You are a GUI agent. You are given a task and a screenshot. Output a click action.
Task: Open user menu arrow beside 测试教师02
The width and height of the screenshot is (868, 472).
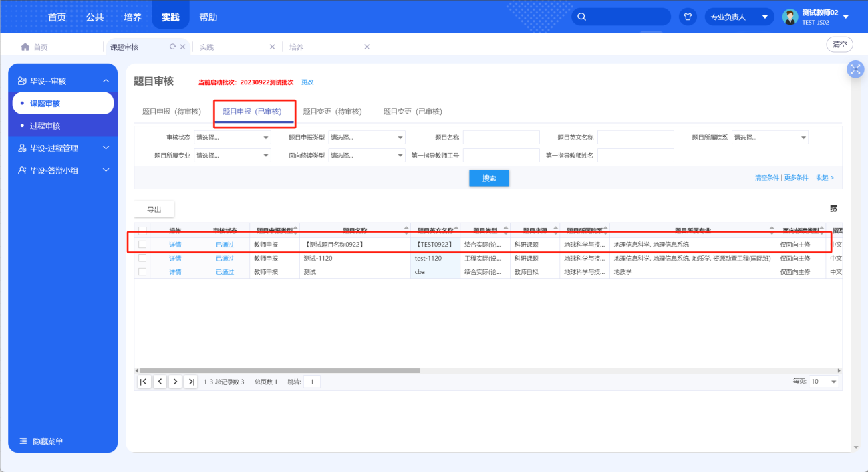pyautogui.click(x=846, y=17)
